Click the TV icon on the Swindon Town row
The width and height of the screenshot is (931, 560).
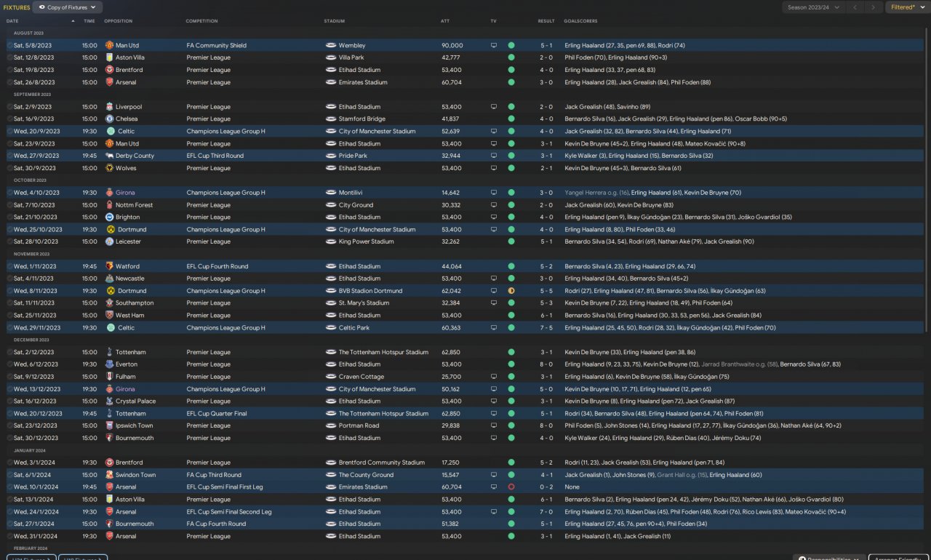pos(494,475)
